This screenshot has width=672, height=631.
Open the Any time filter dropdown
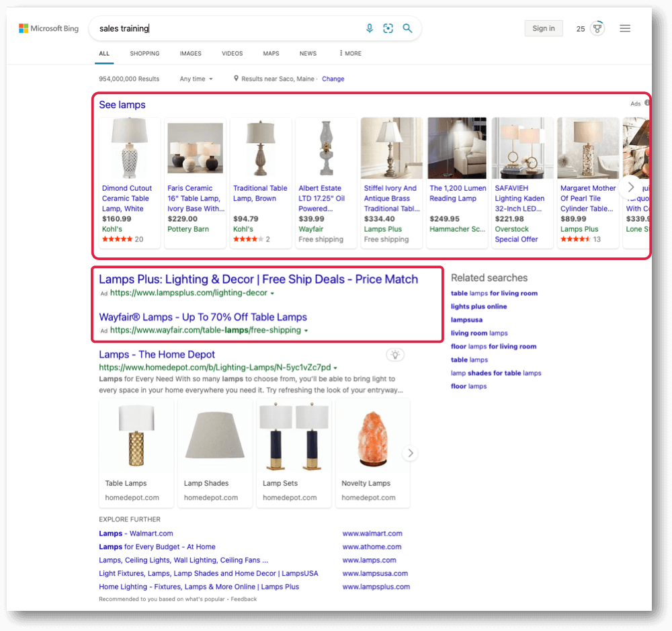[x=196, y=79]
